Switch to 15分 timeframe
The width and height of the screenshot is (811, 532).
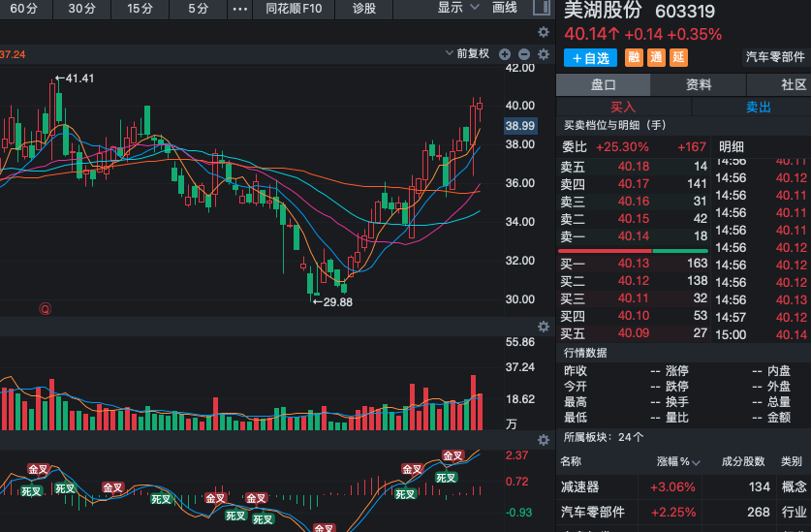pyautogui.click(x=140, y=9)
